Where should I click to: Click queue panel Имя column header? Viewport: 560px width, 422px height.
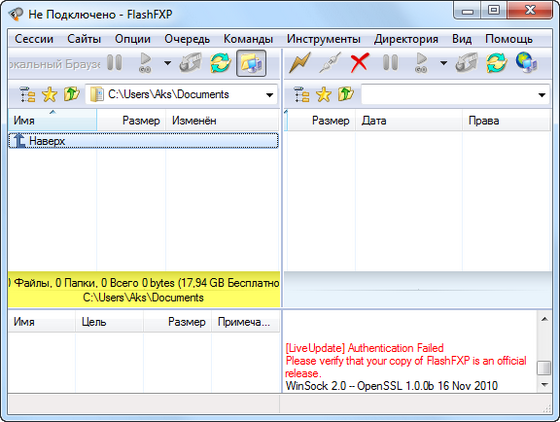41,322
